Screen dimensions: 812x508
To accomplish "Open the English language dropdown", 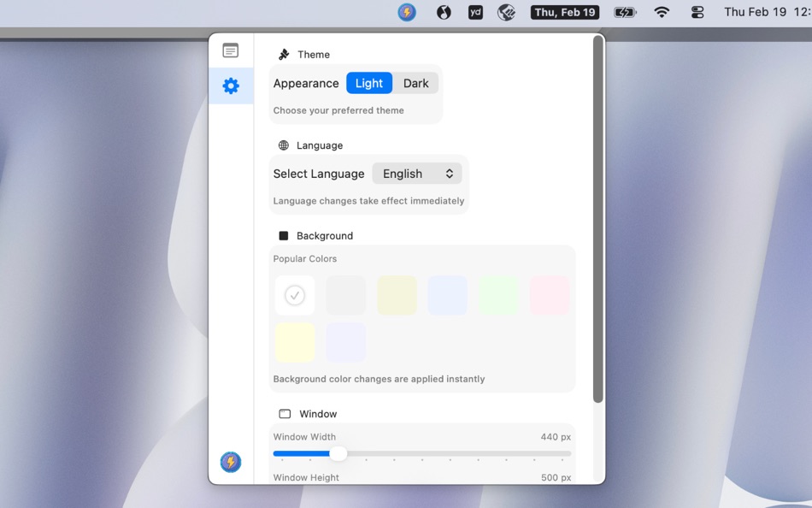I will coord(417,173).
